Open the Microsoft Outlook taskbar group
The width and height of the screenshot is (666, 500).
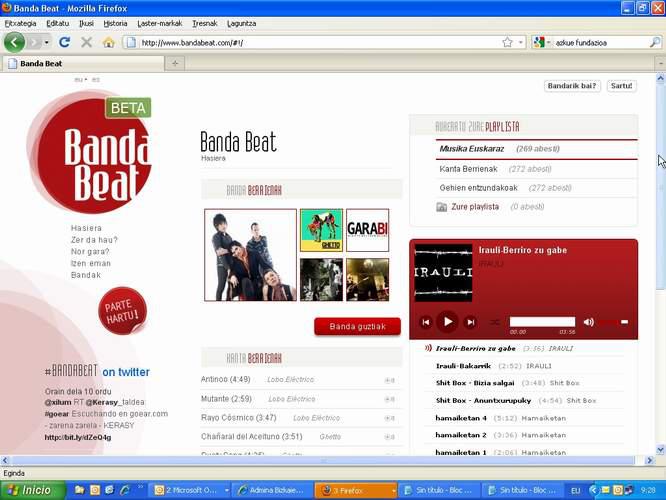click(190, 490)
